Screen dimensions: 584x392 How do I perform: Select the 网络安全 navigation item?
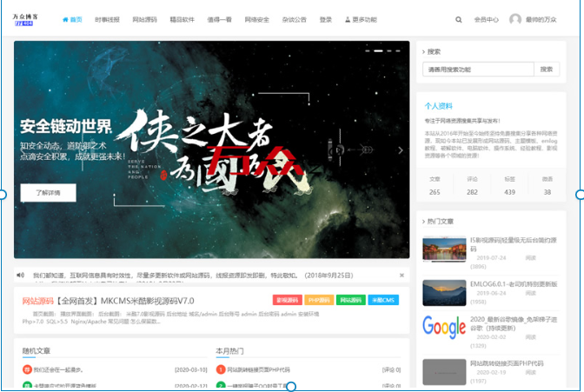257,19
